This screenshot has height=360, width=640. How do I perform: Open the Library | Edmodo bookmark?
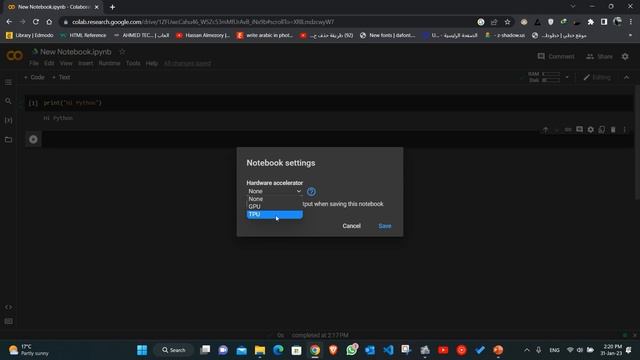tap(29, 36)
